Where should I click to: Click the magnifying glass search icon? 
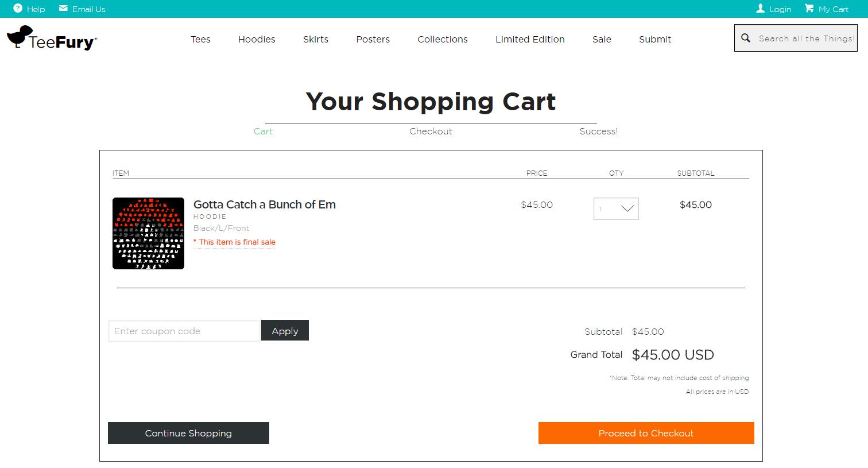tap(746, 38)
